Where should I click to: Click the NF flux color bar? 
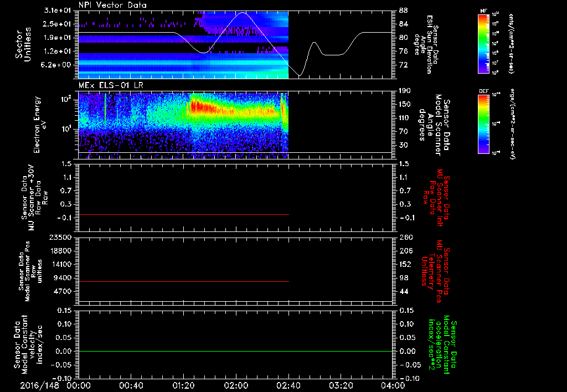click(483, 43)
